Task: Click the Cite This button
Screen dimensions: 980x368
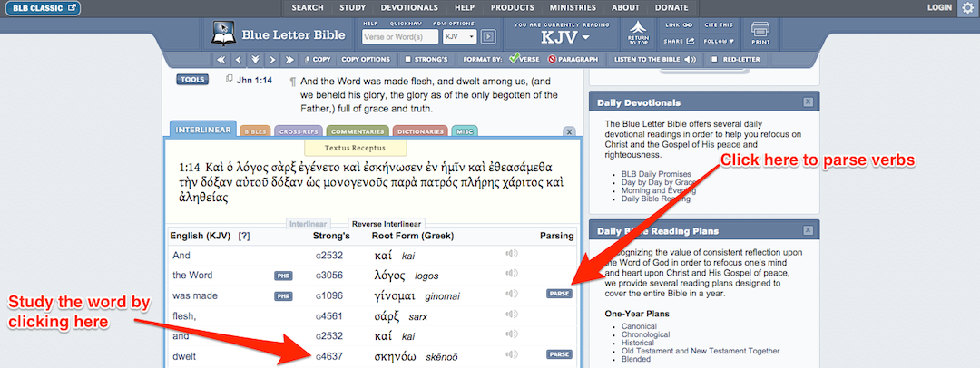Action: tap(718, 25)
